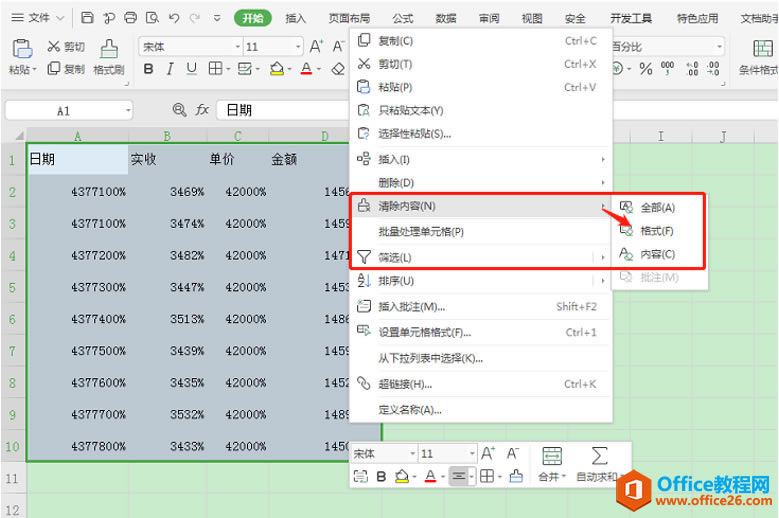Choose 复制(C) in the context menu
Viewport: 779px width, 518px height.
coord(480,41)
